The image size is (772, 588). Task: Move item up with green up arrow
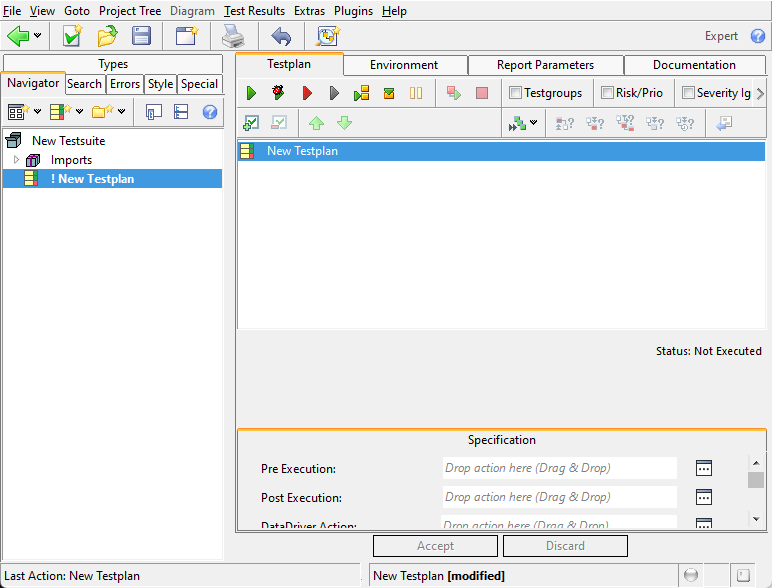[316, 123]
